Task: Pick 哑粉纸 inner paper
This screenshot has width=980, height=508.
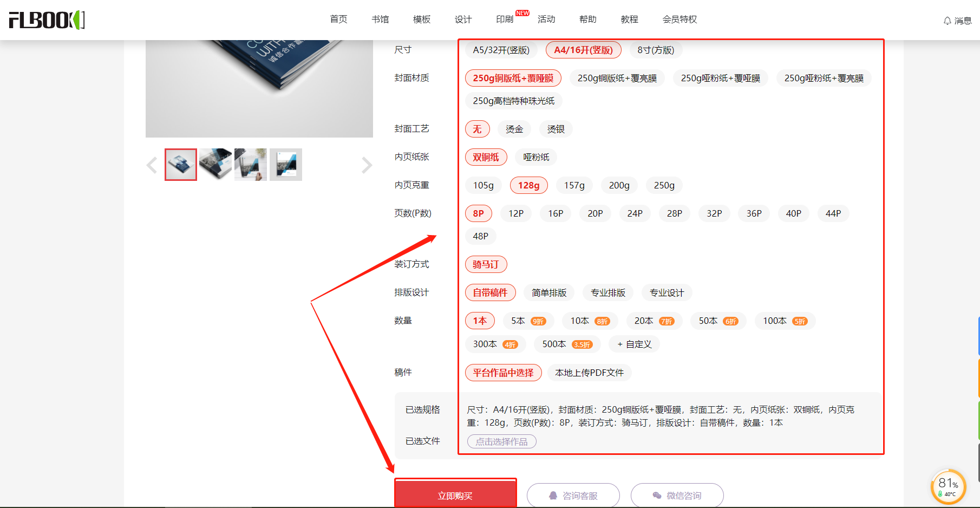Action: (x=536, y=157)
